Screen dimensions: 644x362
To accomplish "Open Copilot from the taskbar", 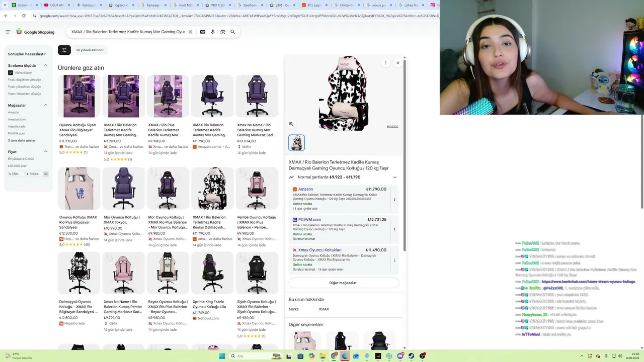I will (311, 356).
